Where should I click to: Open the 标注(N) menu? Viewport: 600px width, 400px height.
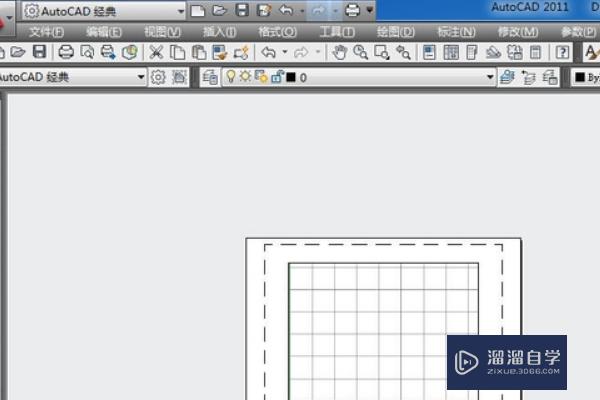point(456,32)
